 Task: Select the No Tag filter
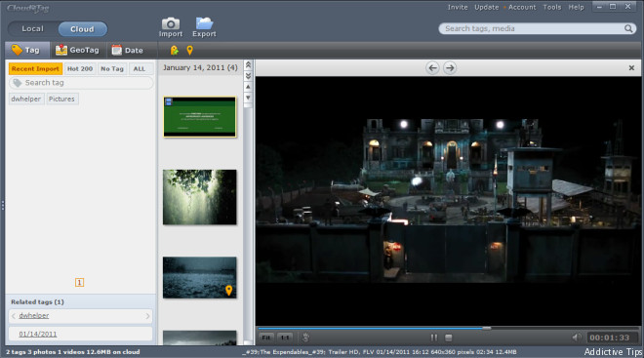[x=112, y=68]
